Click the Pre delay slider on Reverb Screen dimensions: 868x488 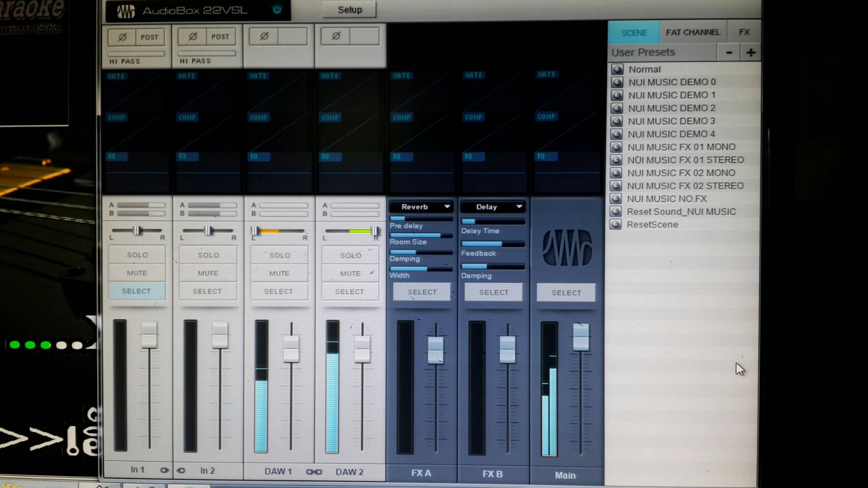pyautogui.click(x=421, y=219)
